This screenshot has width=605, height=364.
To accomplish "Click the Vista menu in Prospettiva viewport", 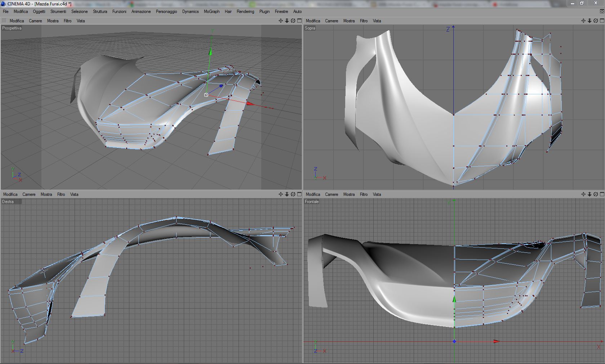I will 81,21.
